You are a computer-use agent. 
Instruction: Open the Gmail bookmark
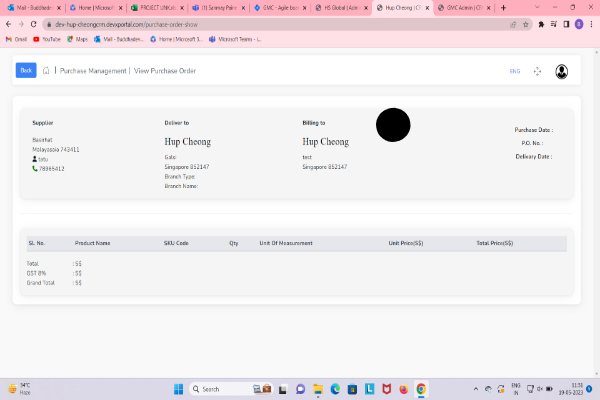tap(15, 39)
